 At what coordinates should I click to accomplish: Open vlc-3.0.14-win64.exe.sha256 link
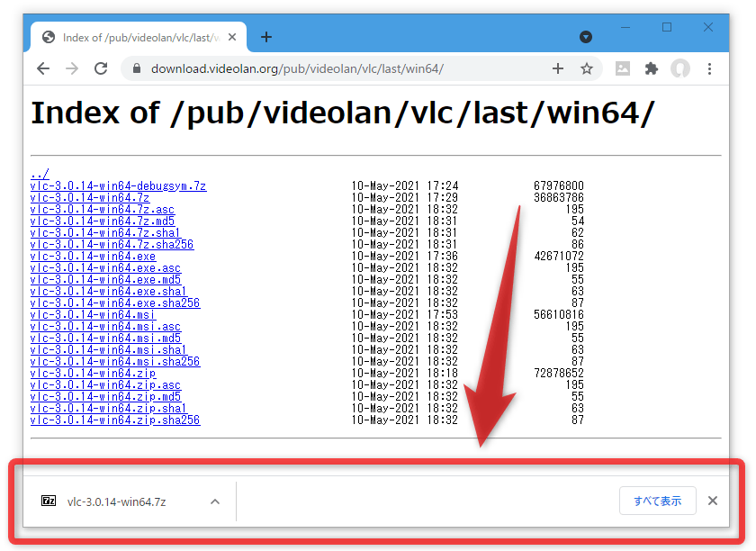(x=115, y=303)
